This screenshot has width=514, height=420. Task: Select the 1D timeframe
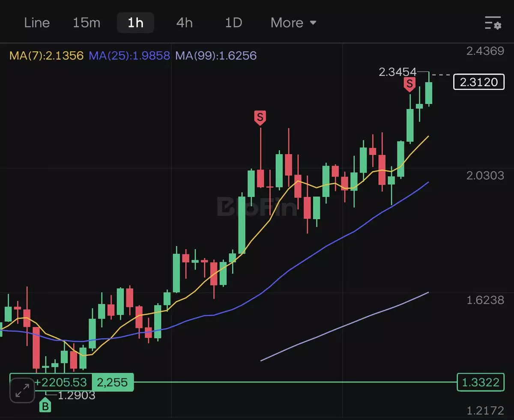(233, 23)
